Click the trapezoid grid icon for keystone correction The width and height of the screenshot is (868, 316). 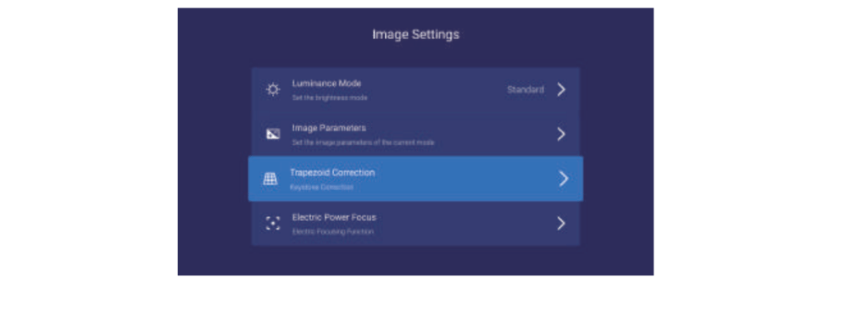[x=270, y=179]
